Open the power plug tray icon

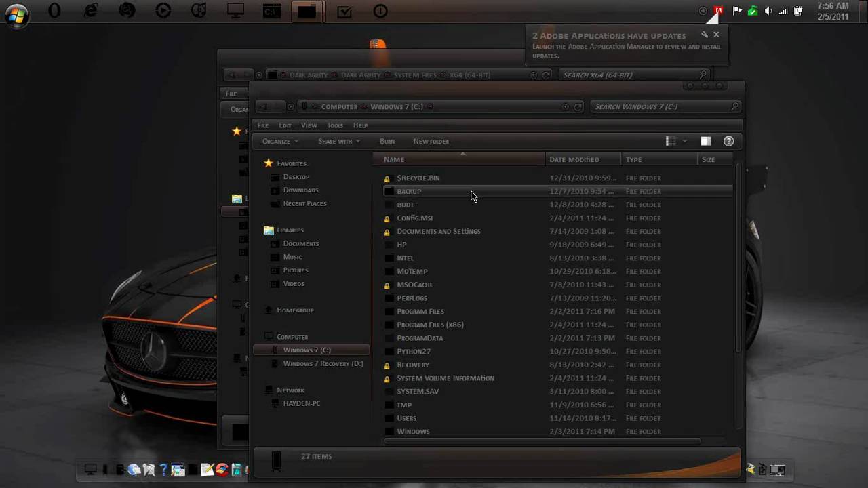pos(798,11)
